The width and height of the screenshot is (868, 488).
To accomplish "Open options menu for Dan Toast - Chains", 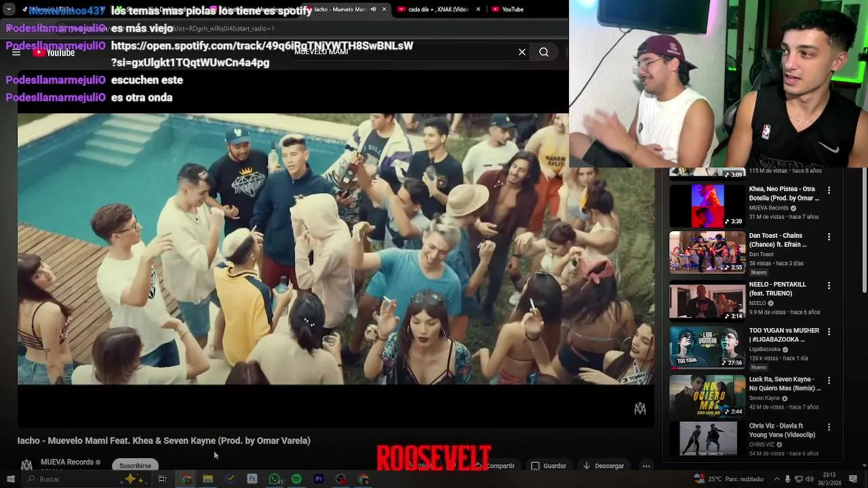I will 829,237.
